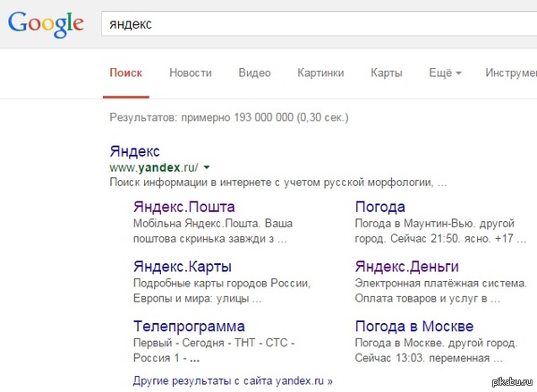The image size is (537, 392).
Task: Open the Яндекс.Карты sitelink
Action: point(183,267)
